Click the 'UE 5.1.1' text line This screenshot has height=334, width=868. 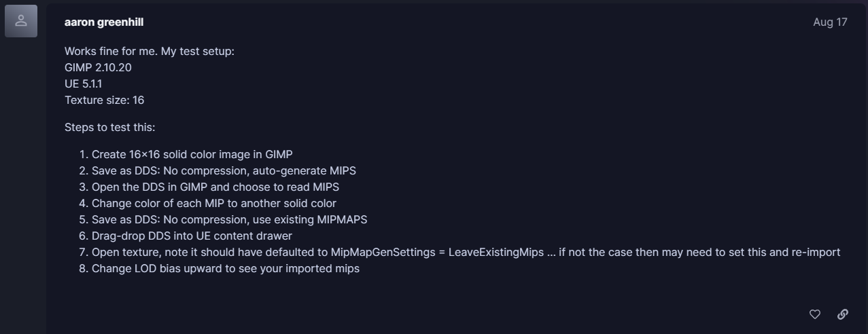(84, 83)
